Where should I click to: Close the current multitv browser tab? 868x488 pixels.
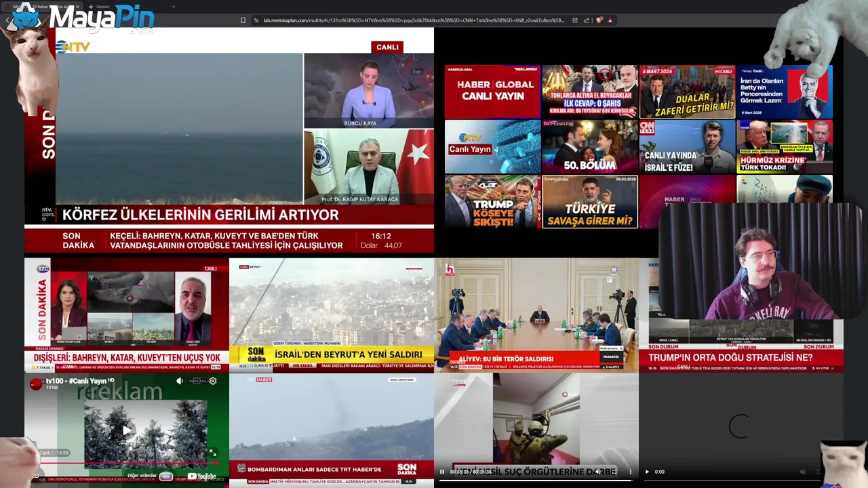[77, 7]
